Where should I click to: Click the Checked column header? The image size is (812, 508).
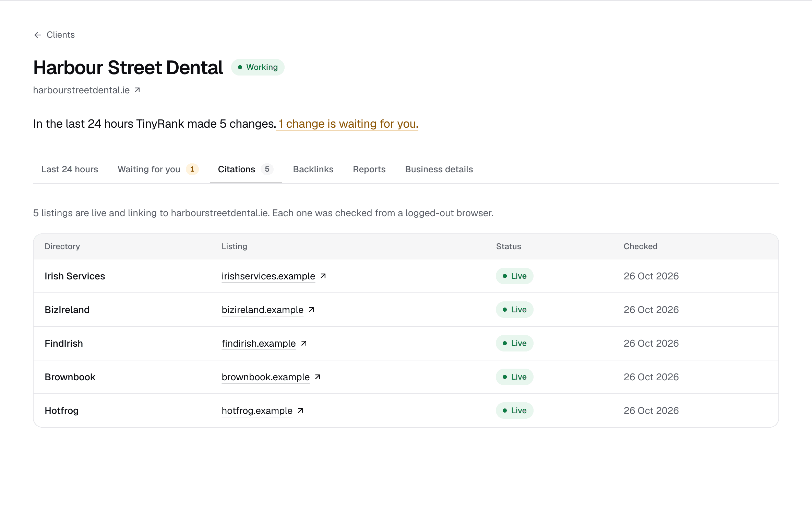(640, 246)
